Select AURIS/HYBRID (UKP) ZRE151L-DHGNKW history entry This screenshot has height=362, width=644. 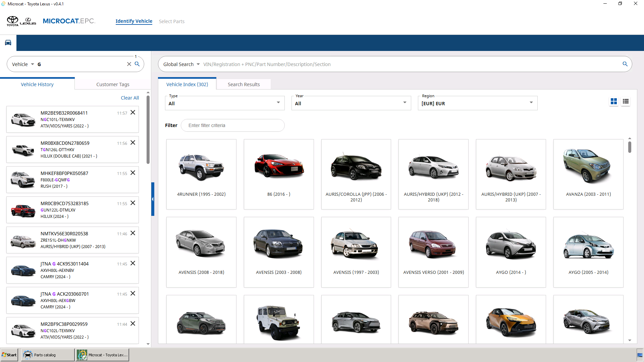[72, 240]
